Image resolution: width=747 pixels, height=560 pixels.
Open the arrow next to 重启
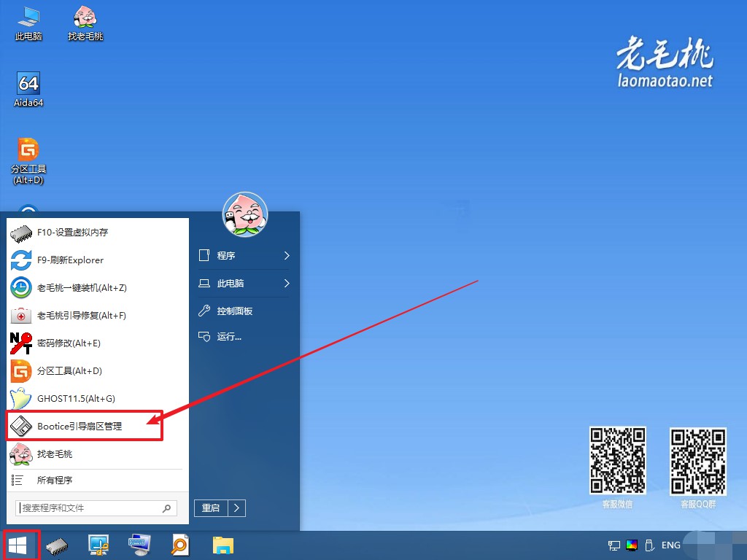237,508
